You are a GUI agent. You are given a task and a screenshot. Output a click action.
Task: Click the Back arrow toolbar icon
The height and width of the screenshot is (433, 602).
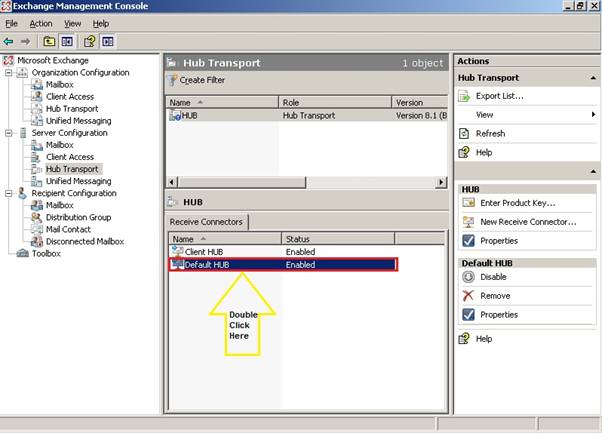click(8, 41)
